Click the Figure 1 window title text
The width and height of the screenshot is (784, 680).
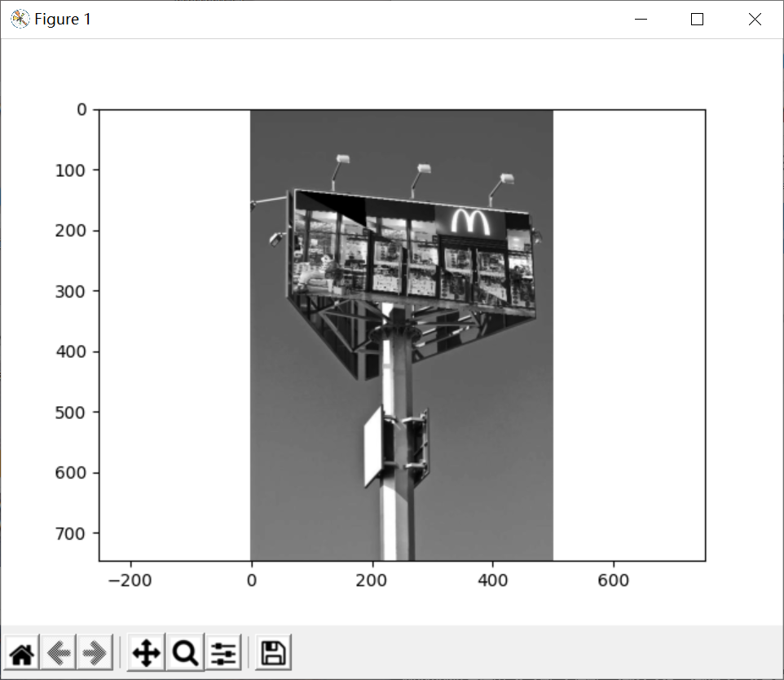[x=63, y=19]
